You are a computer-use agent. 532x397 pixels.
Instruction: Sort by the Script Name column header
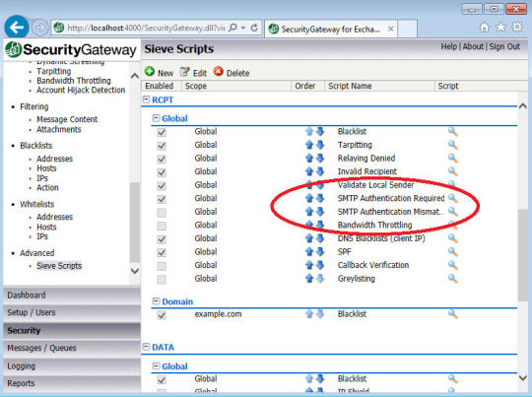pos(350,86)
